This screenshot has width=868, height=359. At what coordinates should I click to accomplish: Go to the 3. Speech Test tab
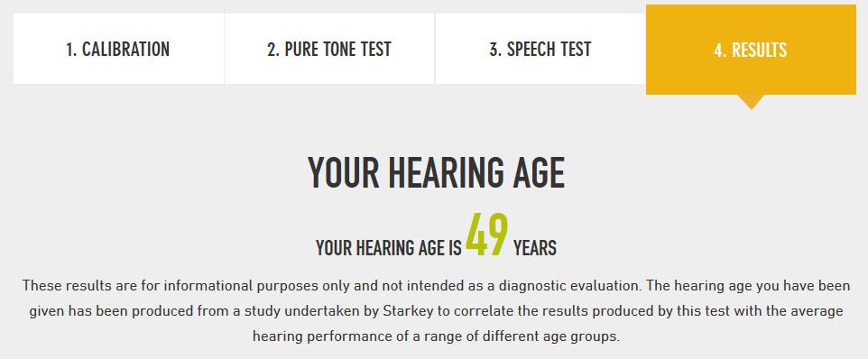(540, 49)
